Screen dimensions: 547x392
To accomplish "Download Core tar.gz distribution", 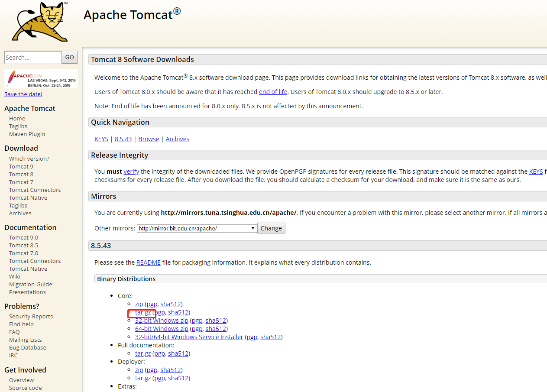I will 143,312.
